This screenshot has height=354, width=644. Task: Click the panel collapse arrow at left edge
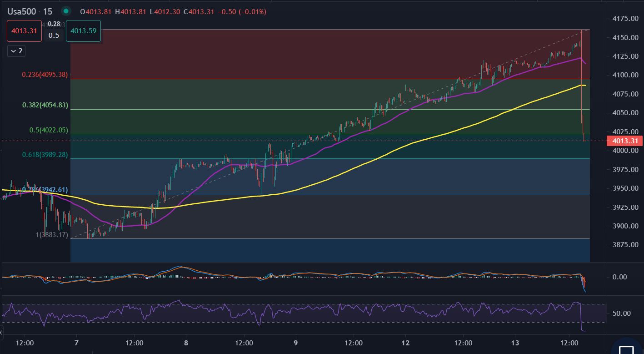pyautogui.click(x=1, y=334)
